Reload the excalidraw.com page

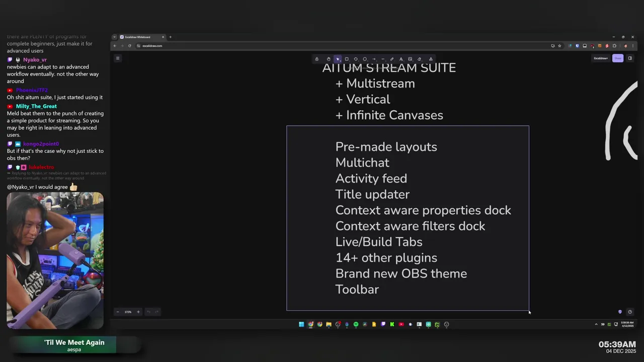129,46
